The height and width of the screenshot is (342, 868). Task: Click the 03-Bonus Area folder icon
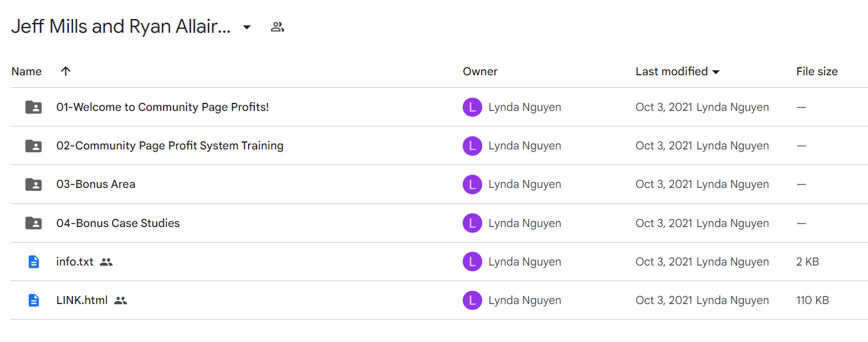[34, 184]
